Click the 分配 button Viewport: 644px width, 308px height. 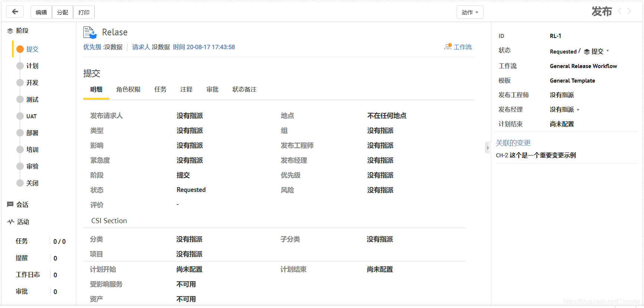(x=62, y=12)
